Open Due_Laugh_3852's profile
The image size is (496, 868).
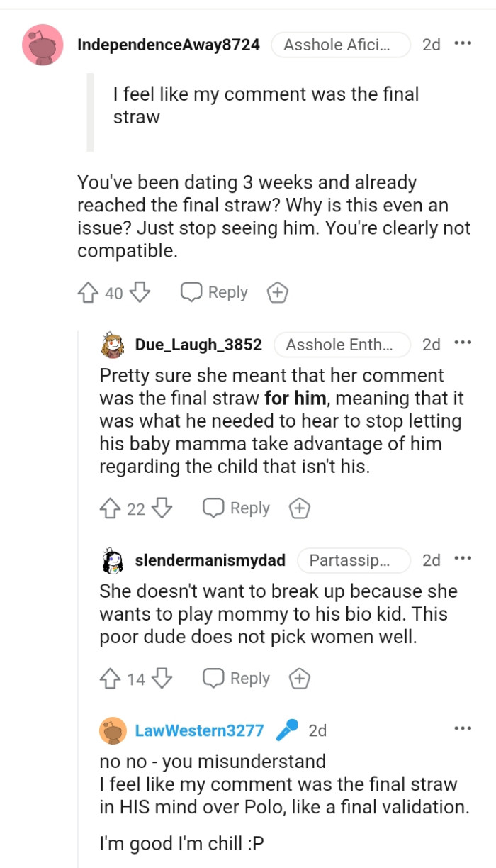[x=198, y=345]
